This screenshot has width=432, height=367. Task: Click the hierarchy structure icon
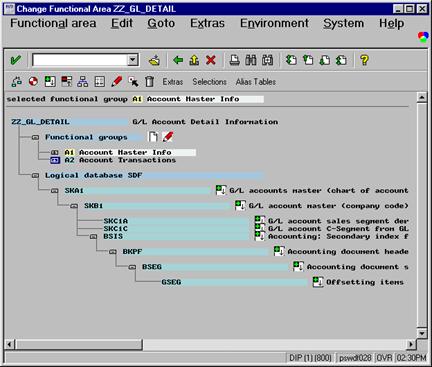click(83, 81)
